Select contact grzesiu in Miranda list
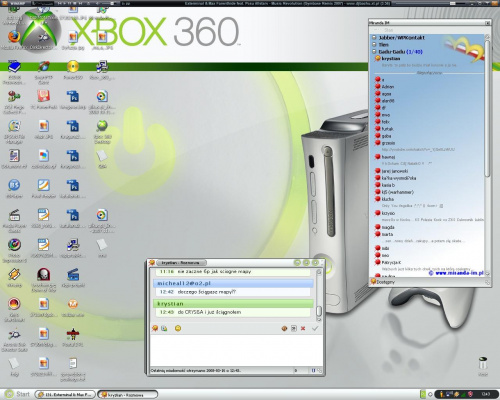Screen dimensions: 500x400 (388, 143)
